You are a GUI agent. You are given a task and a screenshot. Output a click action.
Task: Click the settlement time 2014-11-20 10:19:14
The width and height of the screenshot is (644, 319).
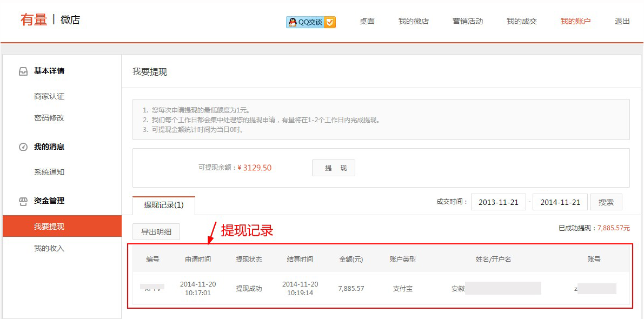tap(300, 289)
